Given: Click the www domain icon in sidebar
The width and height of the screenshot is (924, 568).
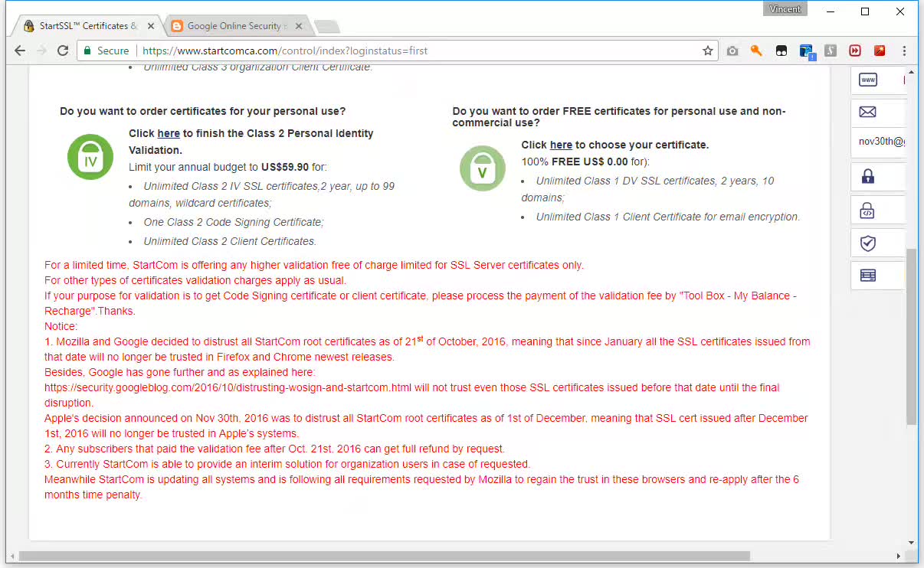Looking at the screenshot, I should pos(868,80).
